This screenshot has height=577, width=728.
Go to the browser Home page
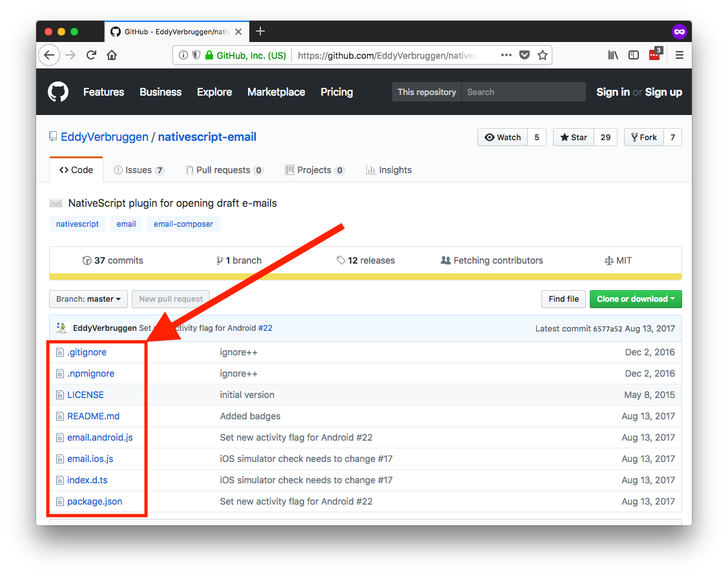(112, 56)
